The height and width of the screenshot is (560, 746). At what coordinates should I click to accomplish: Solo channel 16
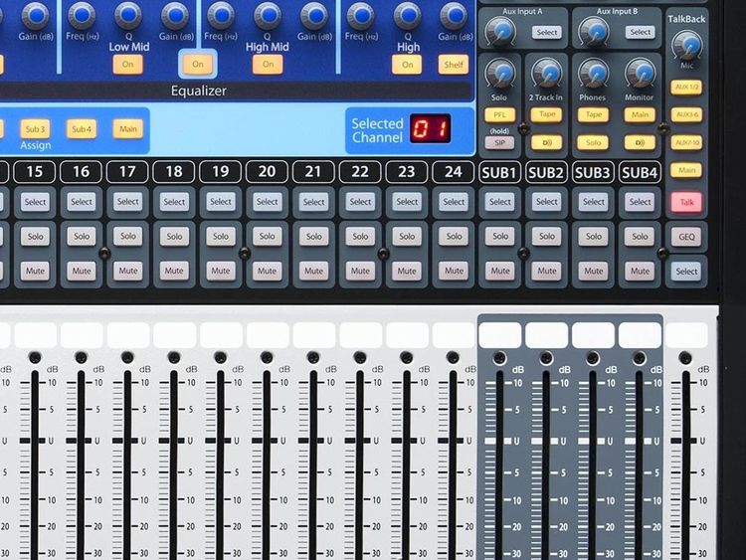(82, 236)
